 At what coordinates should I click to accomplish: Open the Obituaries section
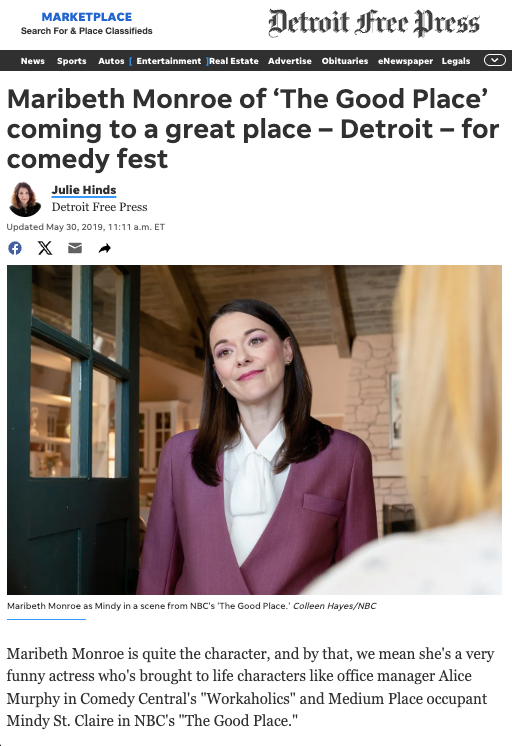(x=345, y=61)
